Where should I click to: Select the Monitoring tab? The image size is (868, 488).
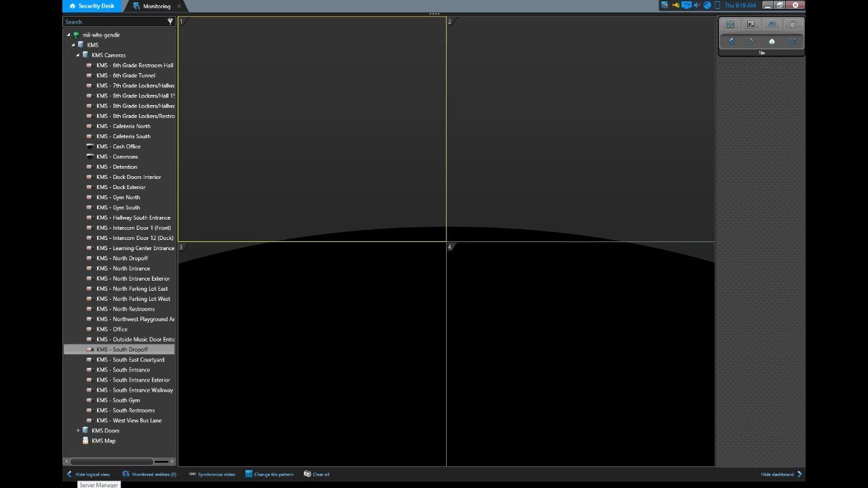tap(156, 6)
